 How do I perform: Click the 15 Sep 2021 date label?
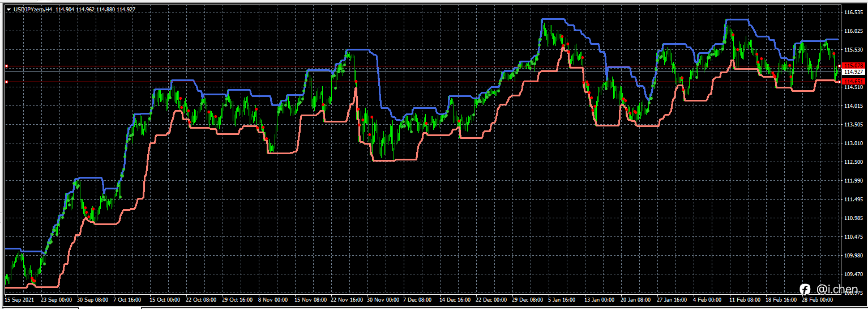[19, 299]
